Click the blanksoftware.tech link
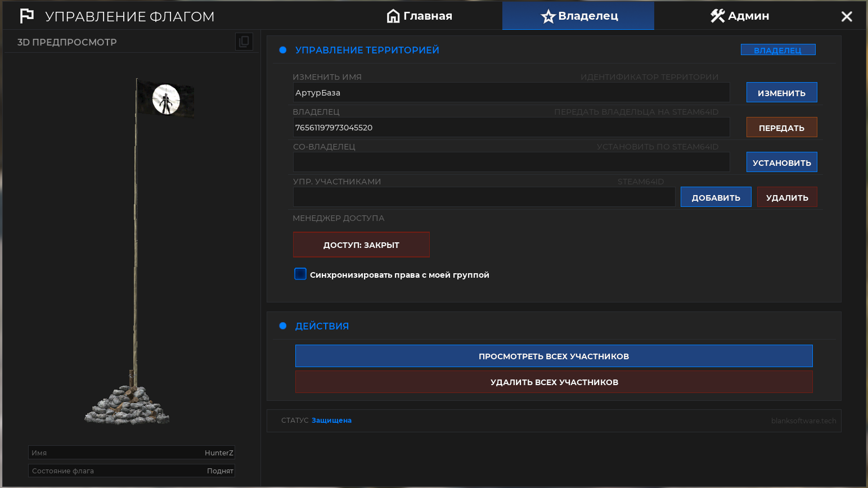 (x=804, y=421)
